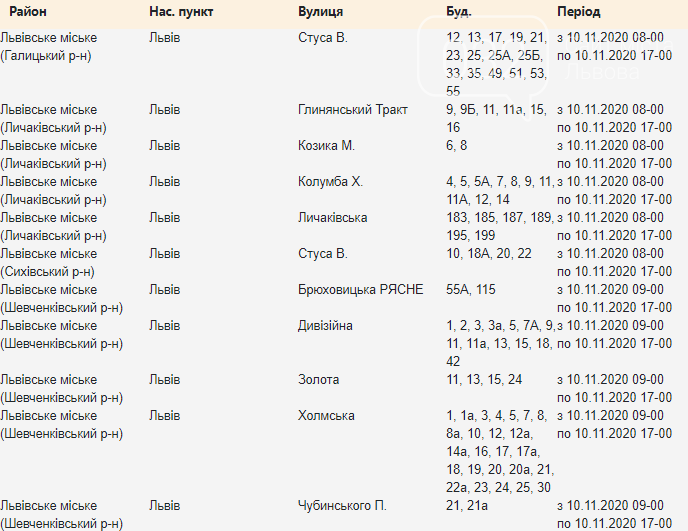Select the Глинянський Тракт street cell

pyautogui.click(x=353, y=109)
